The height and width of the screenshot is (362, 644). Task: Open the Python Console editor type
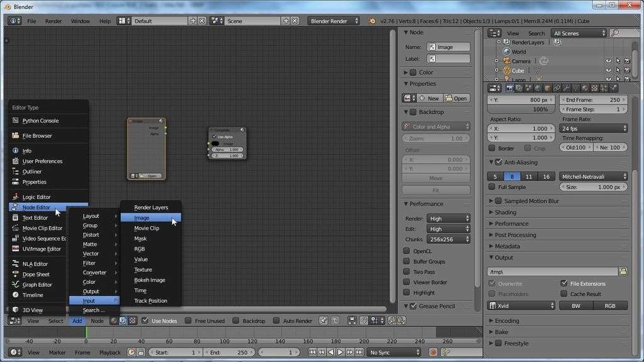coord(40,121)
